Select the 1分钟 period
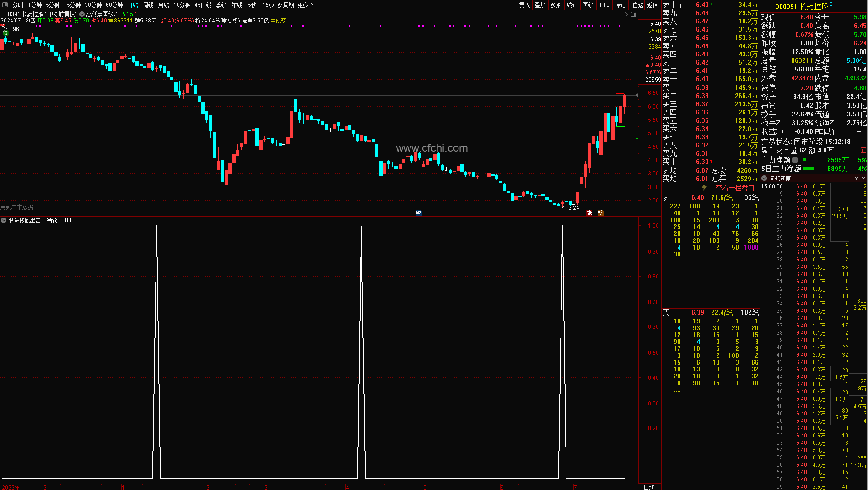The height and width of the screenshot is (490, 868). [x=35, y=5]
